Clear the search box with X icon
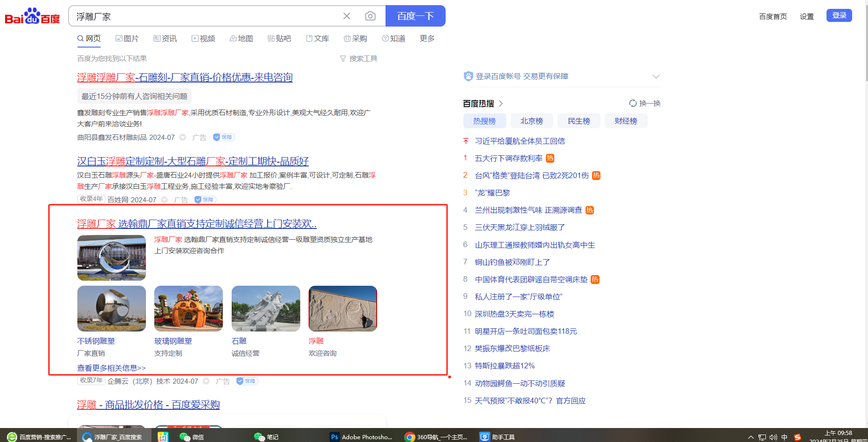Screen dimensions: 868x442 click(x=346, y=16)
